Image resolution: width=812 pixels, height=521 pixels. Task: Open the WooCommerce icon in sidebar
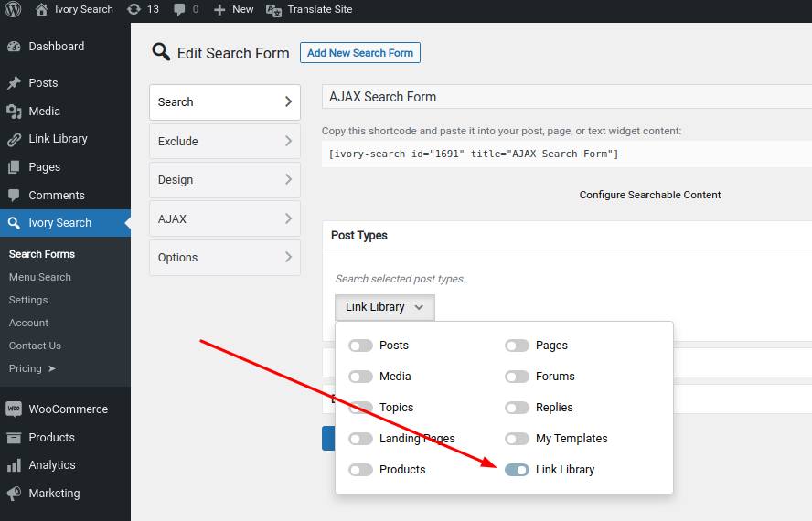click(14, 409)
